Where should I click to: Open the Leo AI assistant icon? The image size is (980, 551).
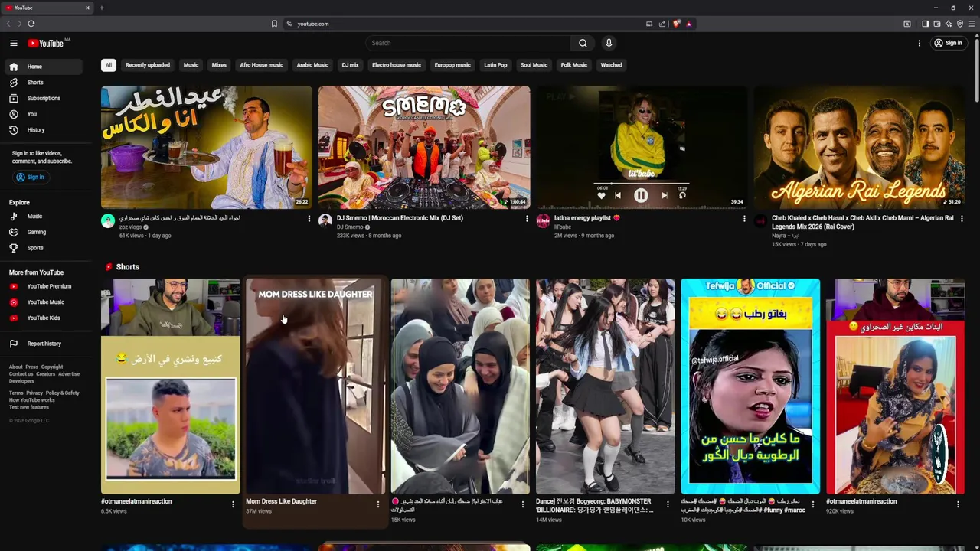948,24
